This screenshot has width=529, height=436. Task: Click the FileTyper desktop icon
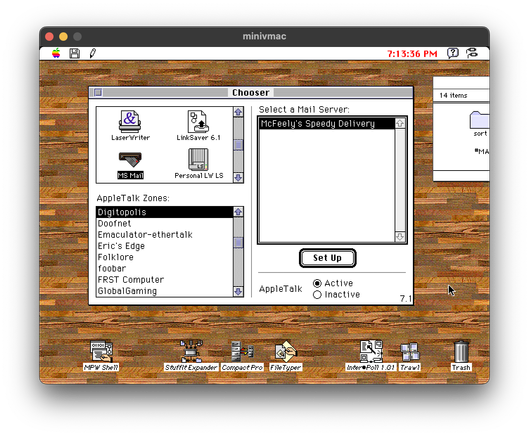tap(285, 356)
